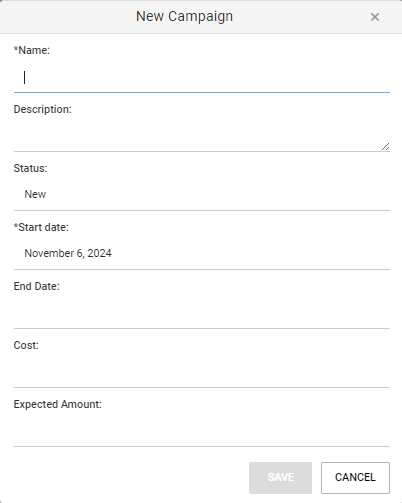Click the Expected Amount: label text
The height and width of the screenshot is (503, 402).
coord(58,404)
